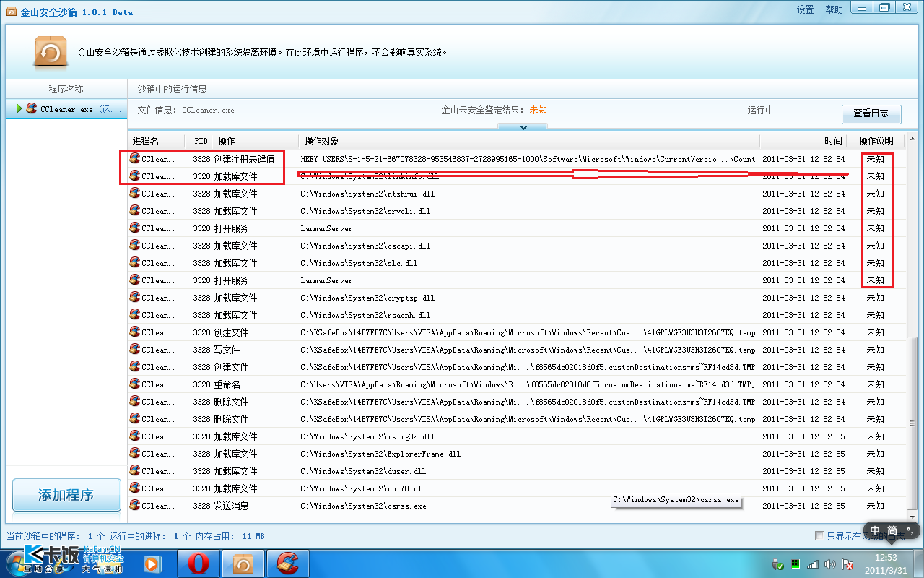The height and width of the screenshot is (578, 924).
Task: Click the network signal icon in the tray
Action: [813, 564]
